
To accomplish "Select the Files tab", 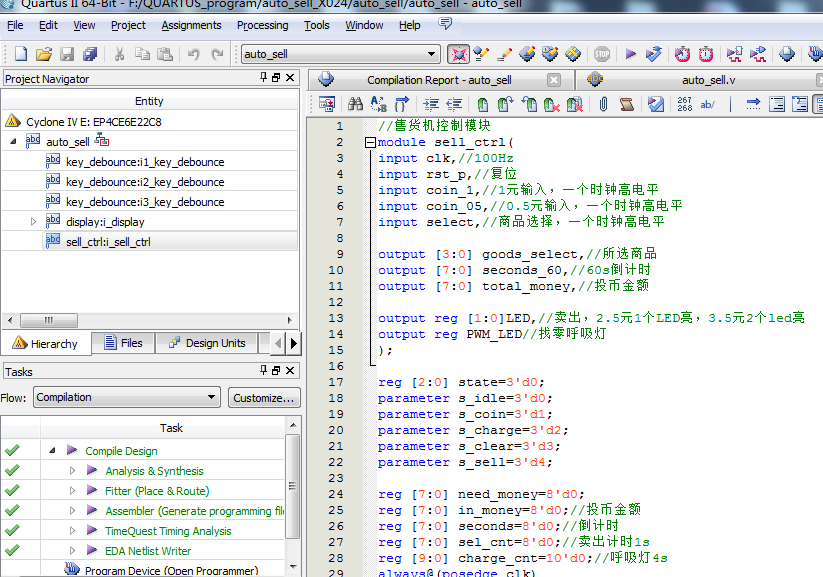I will point(124,343).
